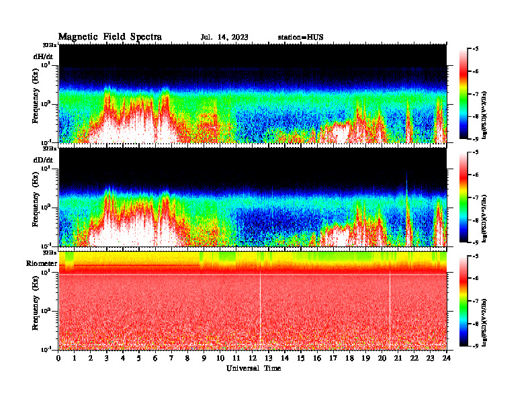Click log PSD units label beside Riometer color bar
The height and width of the screenshot is (411, 532).
coord(484,322)
